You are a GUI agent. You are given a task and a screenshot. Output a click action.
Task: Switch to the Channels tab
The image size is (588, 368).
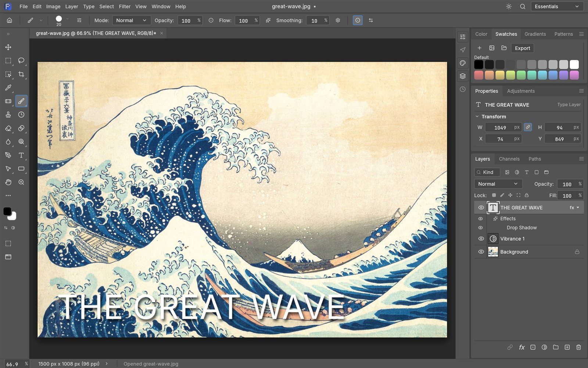509,159
